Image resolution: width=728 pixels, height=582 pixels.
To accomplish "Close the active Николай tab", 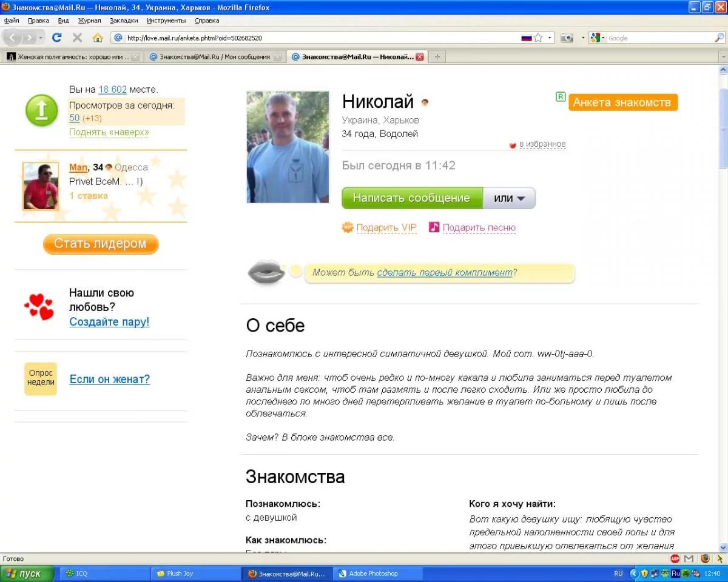I will [419, 56].
